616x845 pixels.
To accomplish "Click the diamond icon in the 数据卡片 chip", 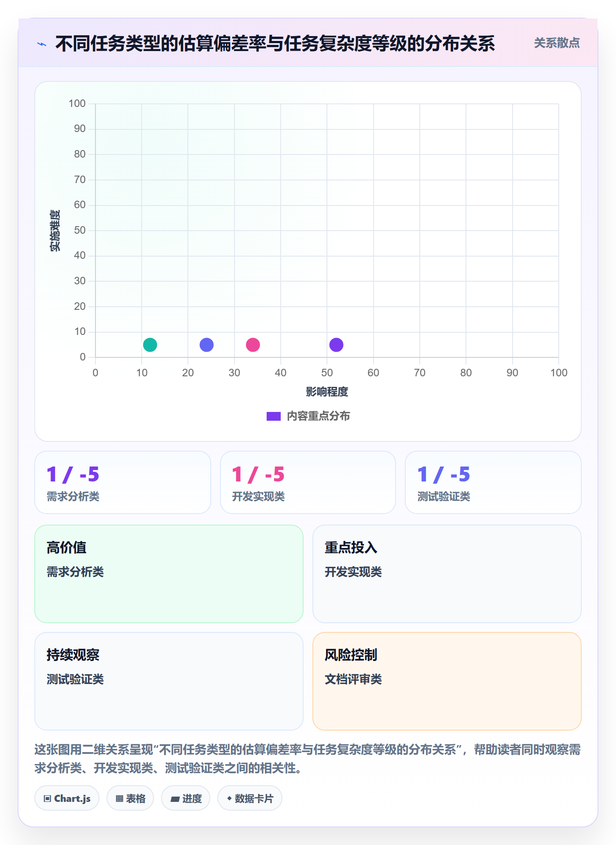I will tap(229, 798).
